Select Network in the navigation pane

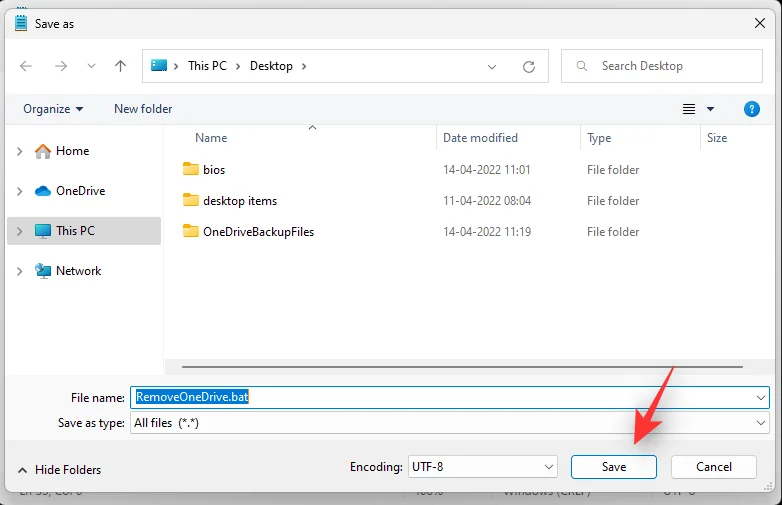(x=78, y=271)
